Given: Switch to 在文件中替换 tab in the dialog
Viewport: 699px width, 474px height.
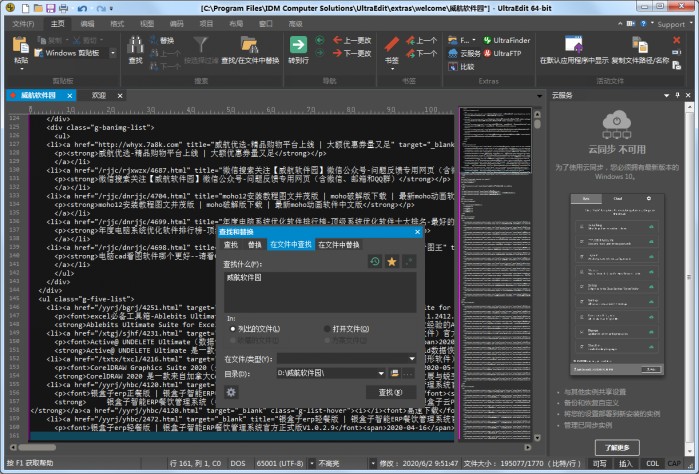Looking at the screenshot, I should pos(338,244).
